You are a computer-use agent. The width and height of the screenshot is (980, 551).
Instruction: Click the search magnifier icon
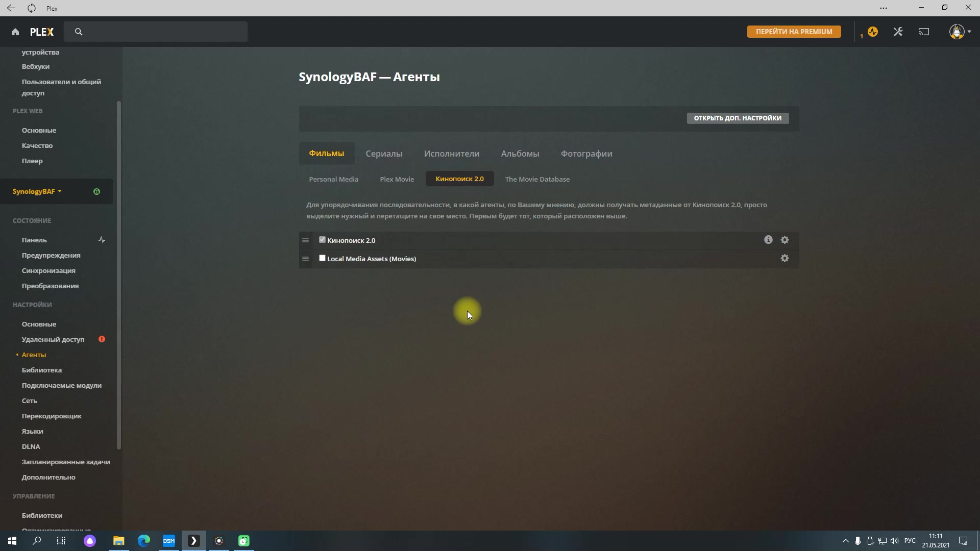point(79,32)
